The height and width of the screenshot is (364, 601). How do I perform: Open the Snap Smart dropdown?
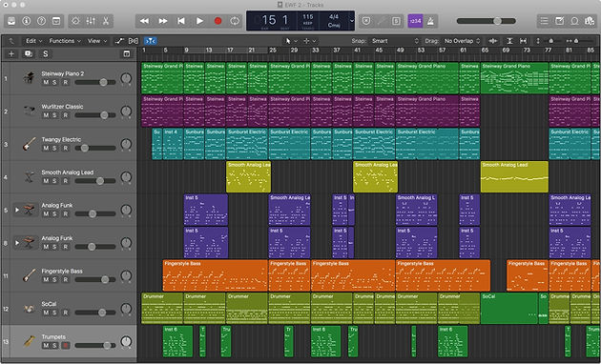click(395, 41)
